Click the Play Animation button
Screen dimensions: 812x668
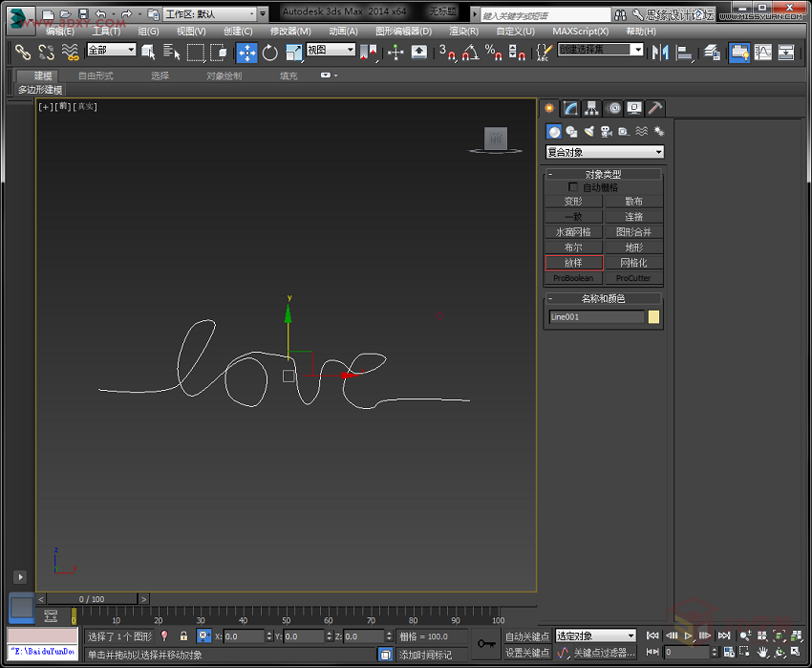(x=688, y=636)
